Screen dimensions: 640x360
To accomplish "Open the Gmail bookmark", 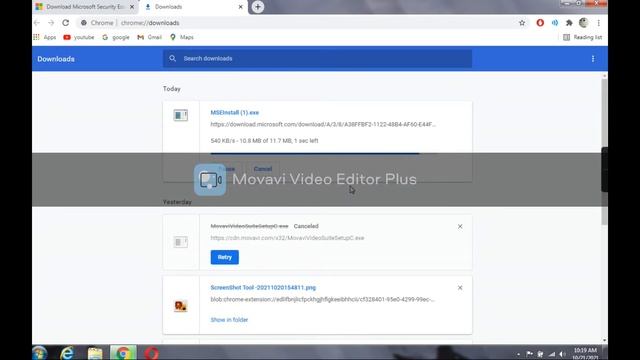I will coord(149,37).
